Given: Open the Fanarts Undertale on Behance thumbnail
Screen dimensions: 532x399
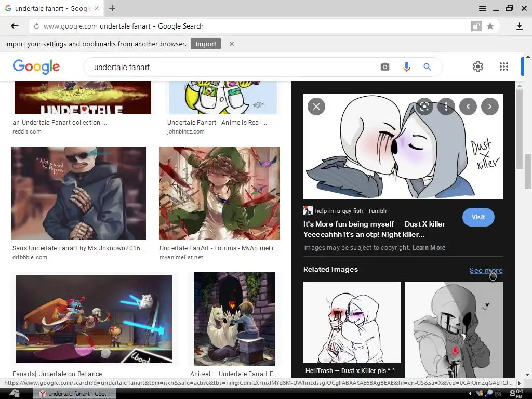Looking at the screenshot, I should [x=94, y=319].
